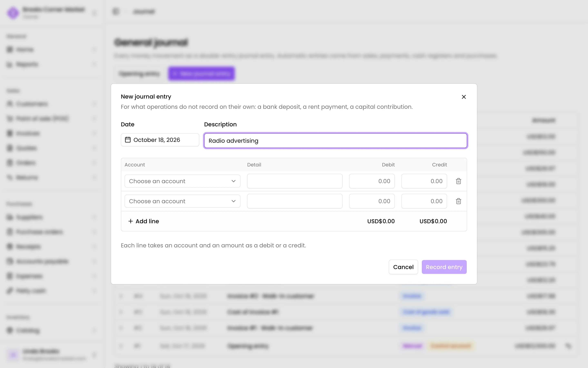The width and height of the screenshot is (588, 368).
Task: Click the first row Detail input
Action: pyautogui.click(x=295, y=181)
